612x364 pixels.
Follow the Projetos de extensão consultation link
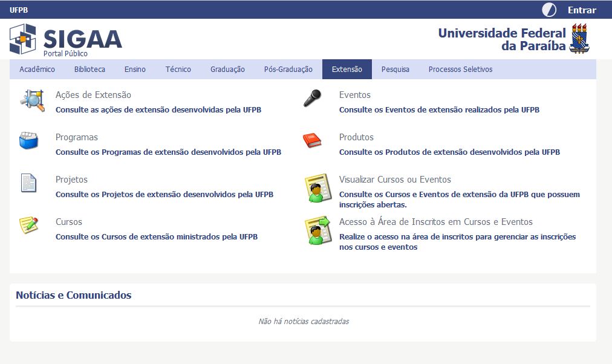(x=164, y=194)
